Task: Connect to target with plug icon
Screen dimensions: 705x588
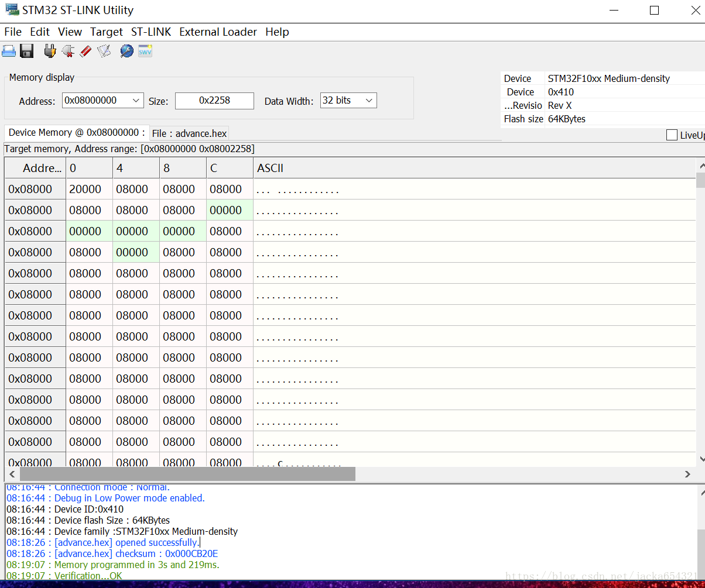Action: [50, 51]
